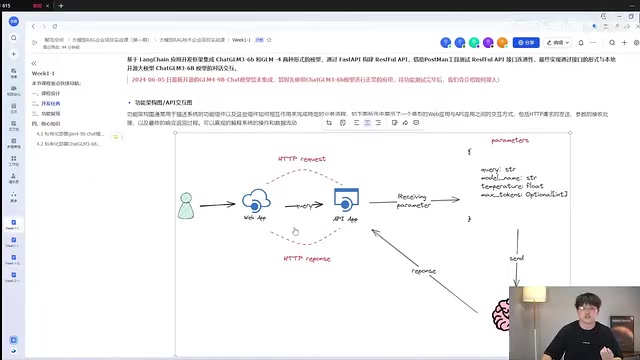Screen dimensions: 640x360
Task: Open the video meeting icon in the left sidebar
Action: pyautogui.click(x=13, y=90)
